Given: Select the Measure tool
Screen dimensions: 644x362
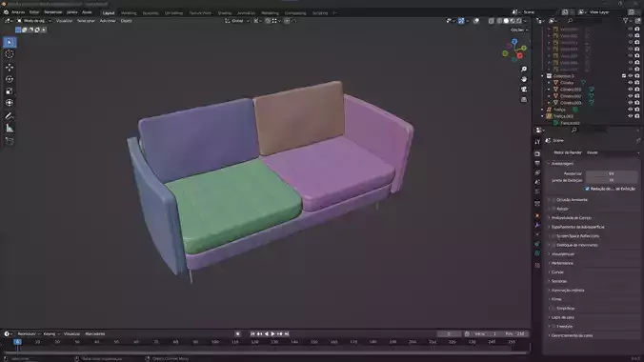Looking at the screenshot, I should point(10,129).
